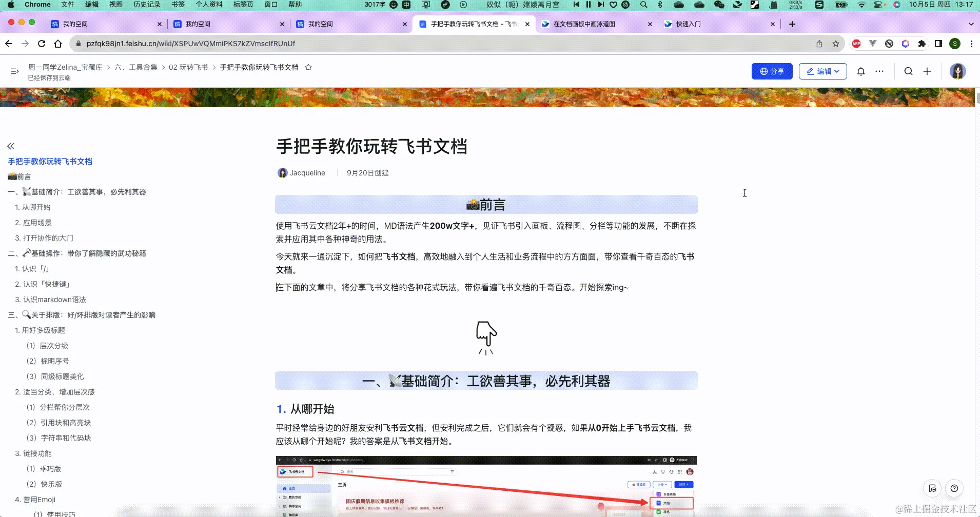The height and width of the screenshot is (517, 980).
Task: Open the user avatar in Feishu header
Action: coord(958,71)
